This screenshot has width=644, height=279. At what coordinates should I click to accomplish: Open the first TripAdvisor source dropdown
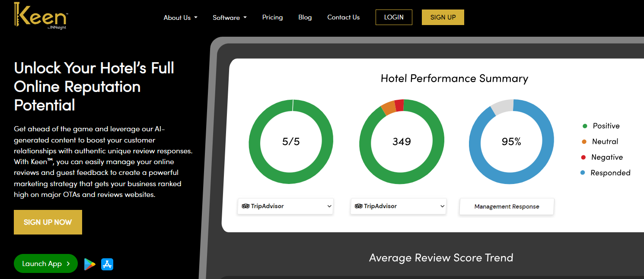[x=285, y=206]
